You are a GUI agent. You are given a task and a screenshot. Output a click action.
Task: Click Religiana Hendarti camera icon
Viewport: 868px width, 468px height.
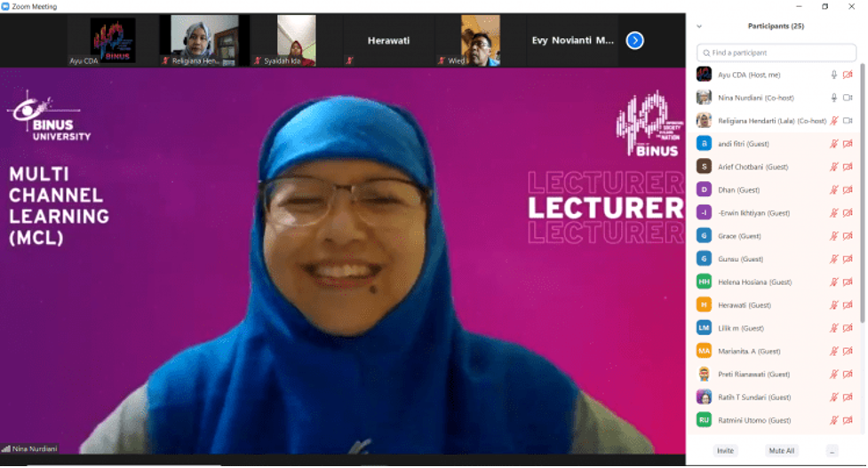tap(848, 121)
